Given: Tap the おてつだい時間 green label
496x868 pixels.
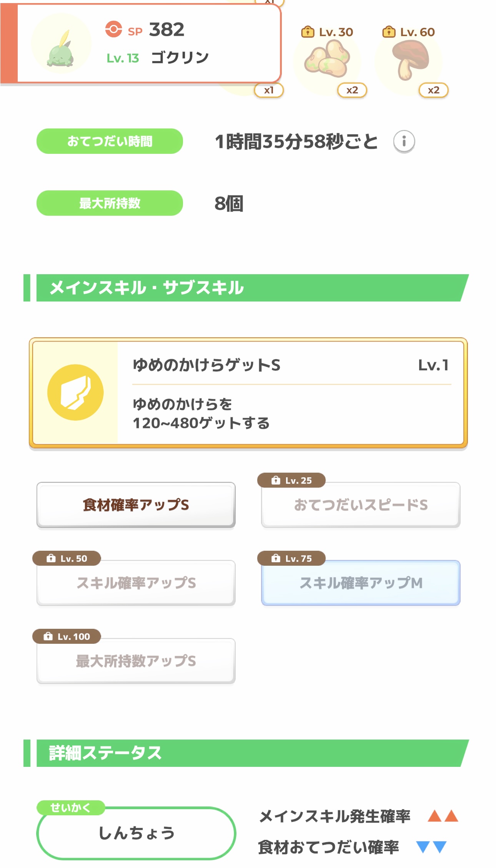Looking at the screenshot, I should click(x=110, y=141).
